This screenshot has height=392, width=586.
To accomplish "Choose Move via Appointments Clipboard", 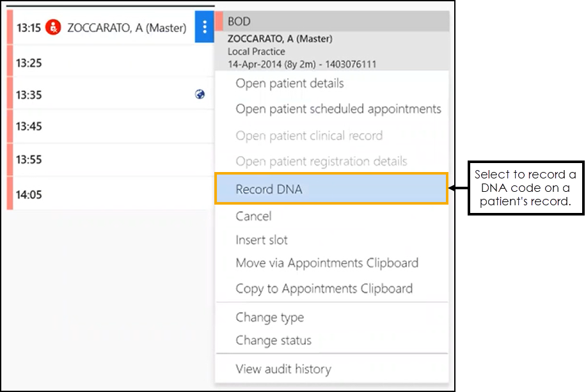I will pos(326,263).
